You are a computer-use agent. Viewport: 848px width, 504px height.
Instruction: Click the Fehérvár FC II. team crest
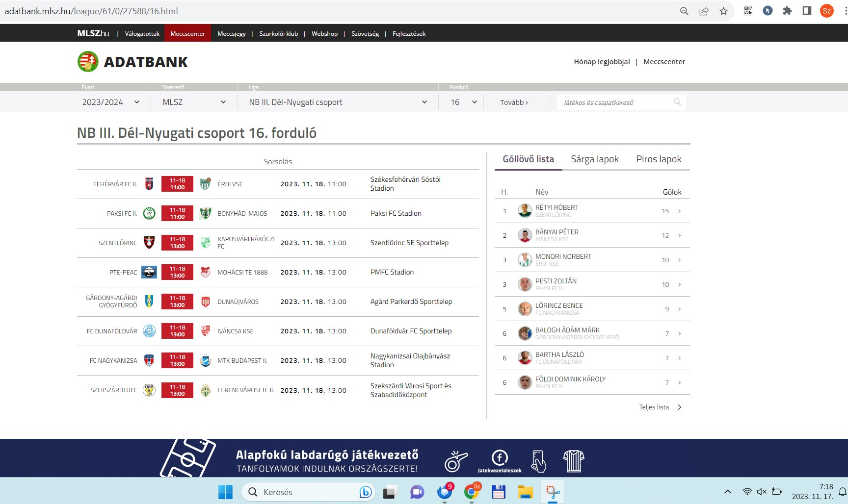149,184
